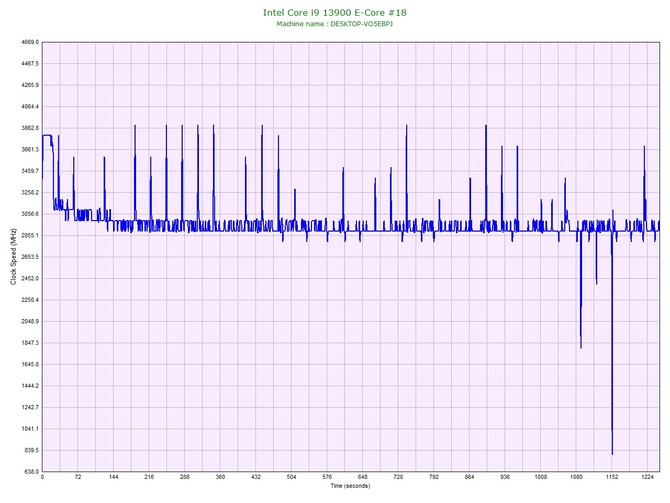Click the 'Clock Speed (MHz)' axis label
670x503 pixels.
14,257
